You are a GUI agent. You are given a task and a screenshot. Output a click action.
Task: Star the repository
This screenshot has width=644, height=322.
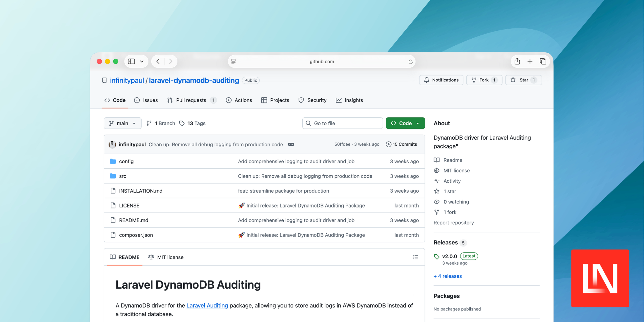click(x=523, y=80)
